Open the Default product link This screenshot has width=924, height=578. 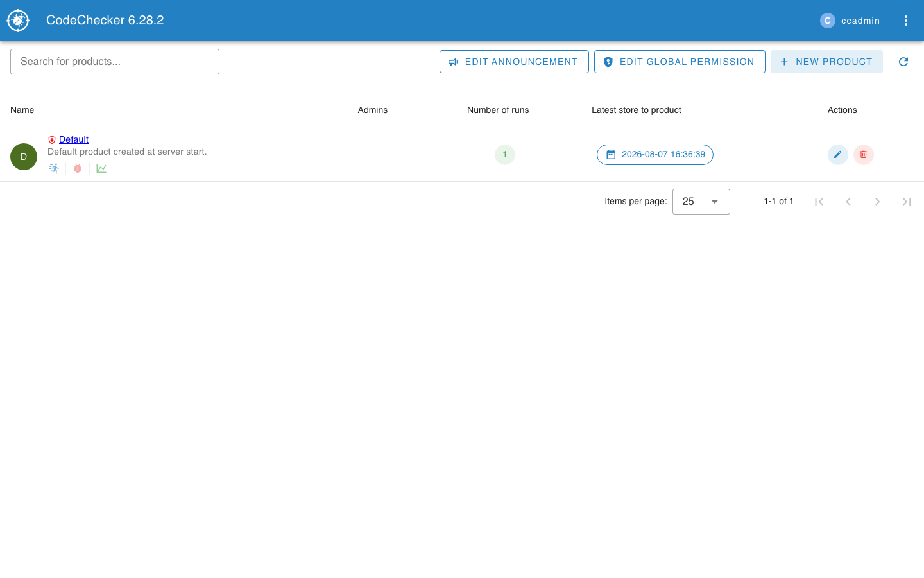[x=74, y=139]
